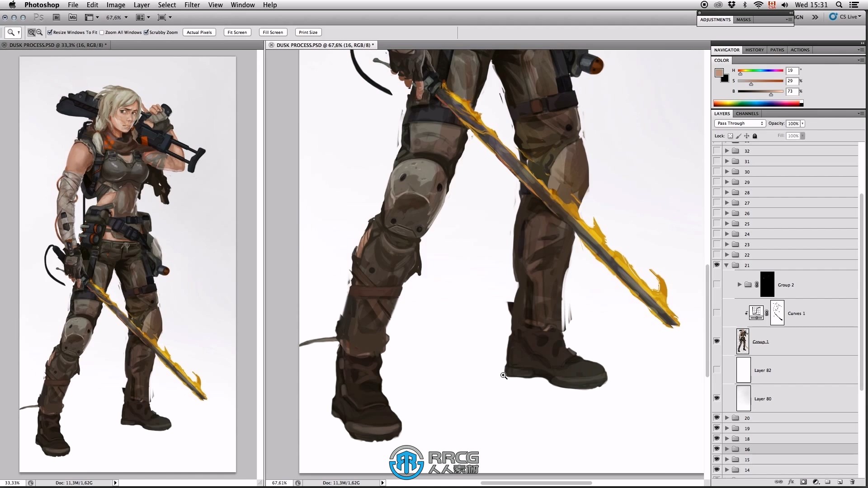Click the Add layer style fx icon
The height and width of the screenshot is (488, 868).
pyautogui.click(x=791, y=482)
